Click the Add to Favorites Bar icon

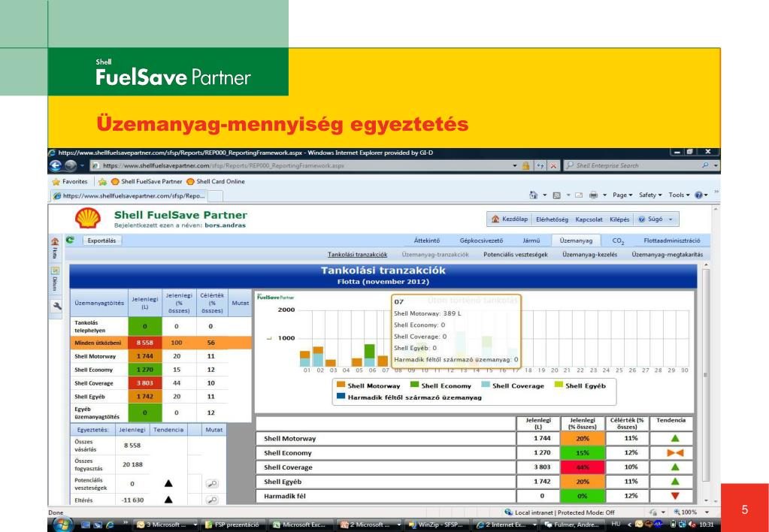point(102,181)
